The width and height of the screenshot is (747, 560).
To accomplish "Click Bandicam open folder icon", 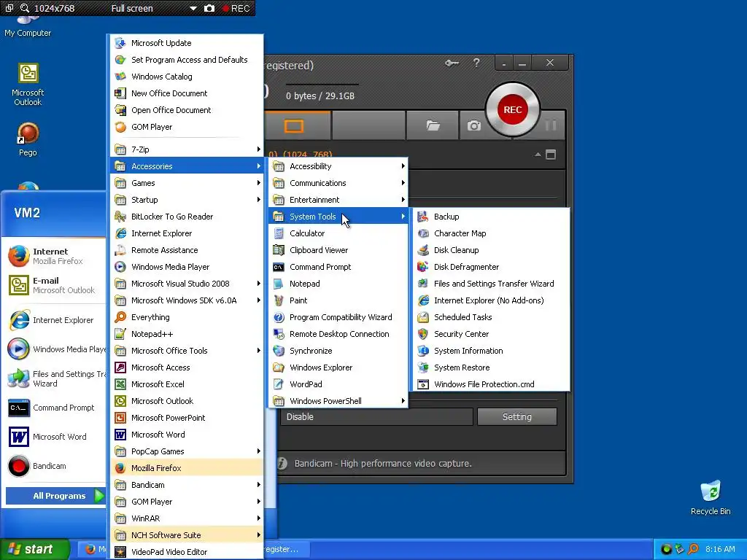I will click(433, 125).
